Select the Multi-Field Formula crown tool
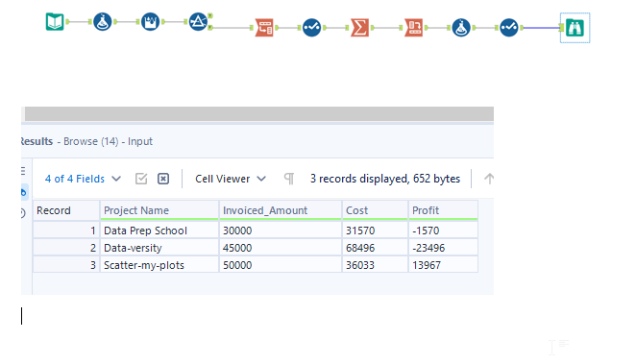 [x=150, y=21]
